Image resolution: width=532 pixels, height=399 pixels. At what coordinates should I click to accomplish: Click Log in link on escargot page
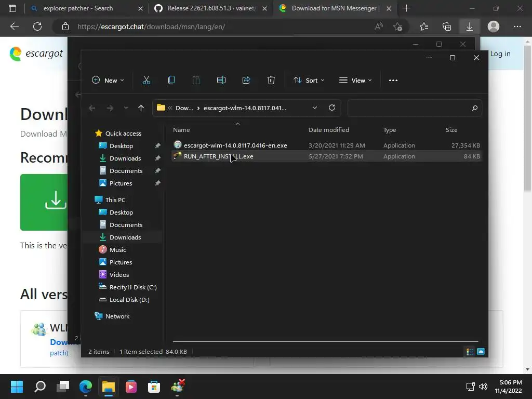(x=500, y=54)
